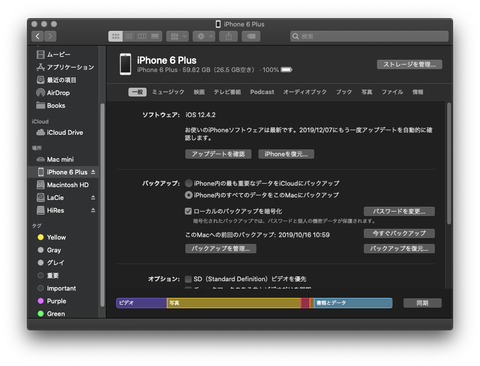480x366 pixels.
Task: Select the HiRes volume in sidebar
Action: 50,210
